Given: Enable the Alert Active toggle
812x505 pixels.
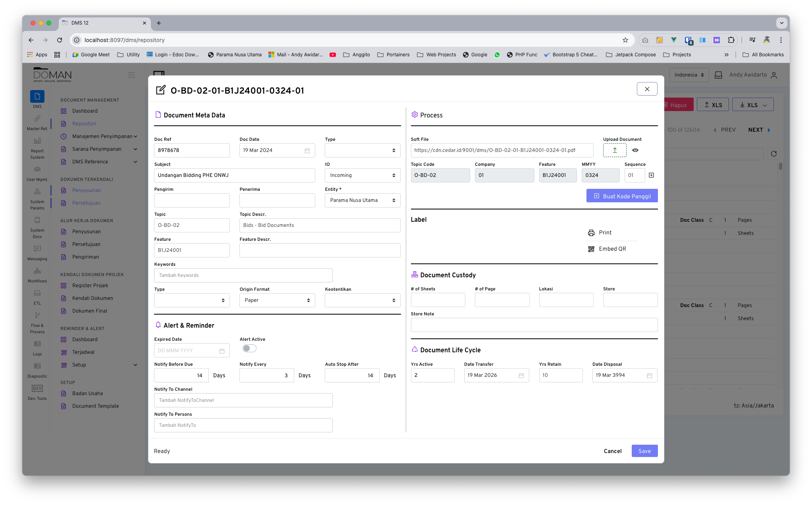Looking at the screenshot, I should [249, 348].
